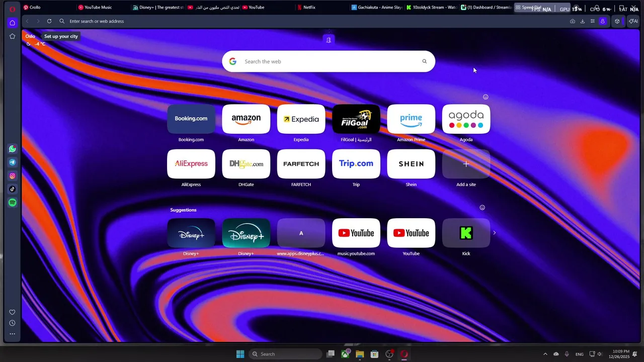644x362 pixels.
Task: Click the small icon above the search box
Action: 329,40
